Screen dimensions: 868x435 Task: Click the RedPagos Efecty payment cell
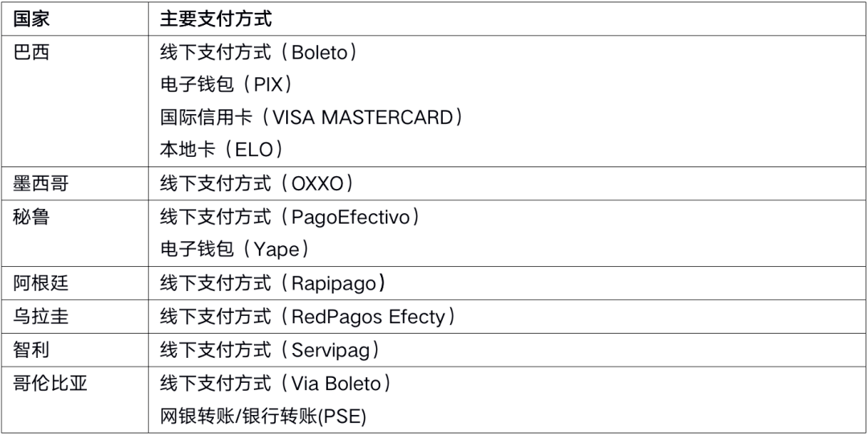tap(308, 317)
